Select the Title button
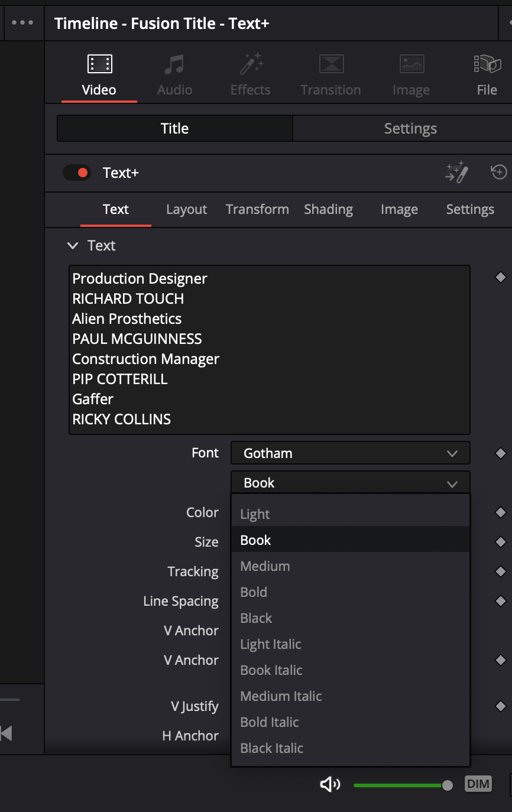Viewport: 512px width, 812px height. (x=175, y=128)
